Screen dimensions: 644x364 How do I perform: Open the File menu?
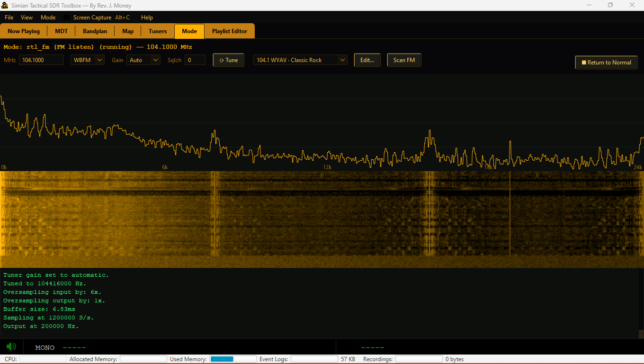tap(9, 18)
